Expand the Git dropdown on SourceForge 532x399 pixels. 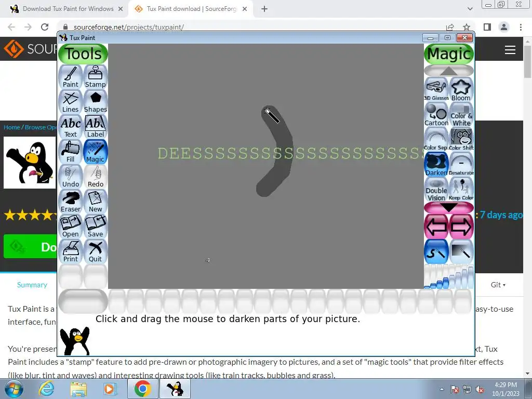[x=498, y=285]
